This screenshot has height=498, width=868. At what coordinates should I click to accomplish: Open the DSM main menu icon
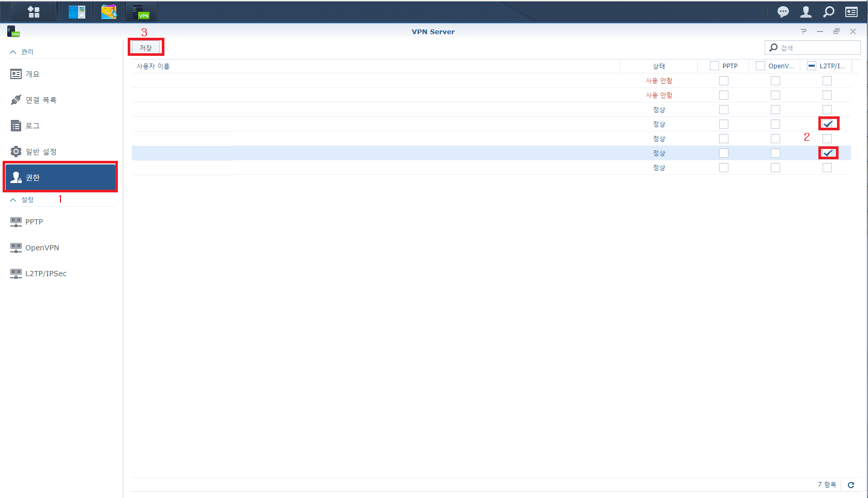click(x=34, y=12)
